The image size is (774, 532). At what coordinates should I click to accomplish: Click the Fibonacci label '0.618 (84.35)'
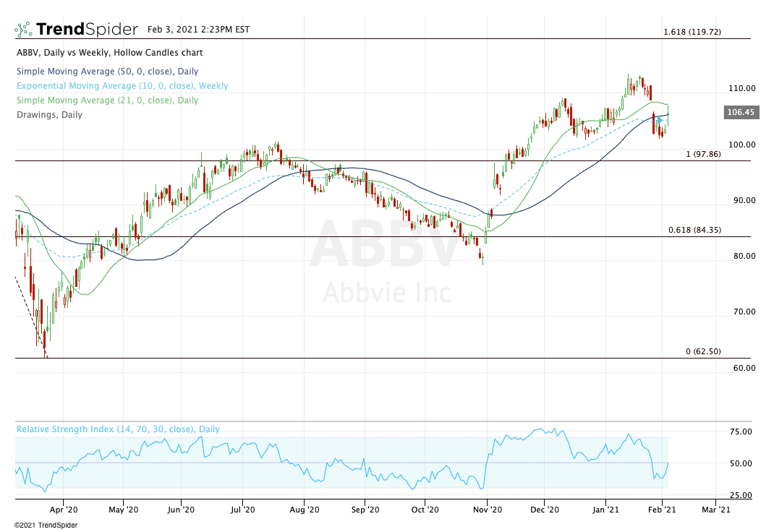(694, 230)
